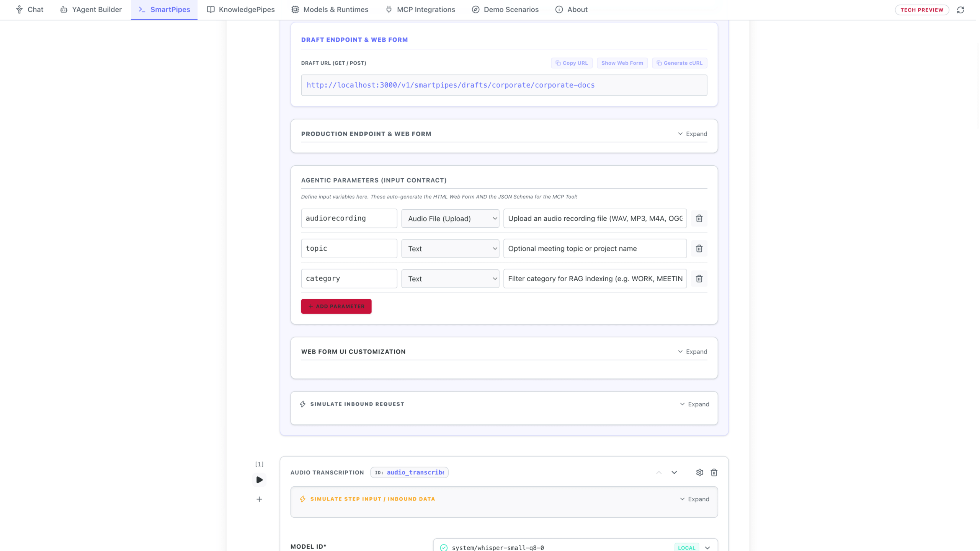Click Show Web Form button
Viewport: 980px width, 551px height.
coord(622,63)
